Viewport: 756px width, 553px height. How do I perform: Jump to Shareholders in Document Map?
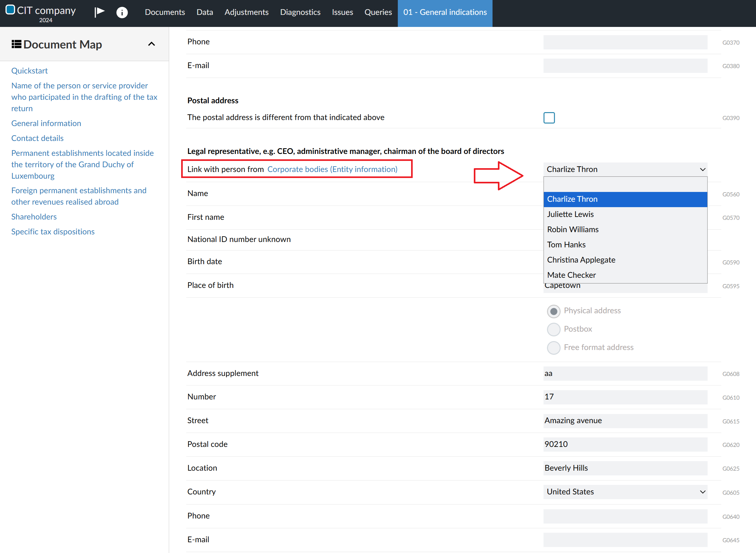coord(34,217)
